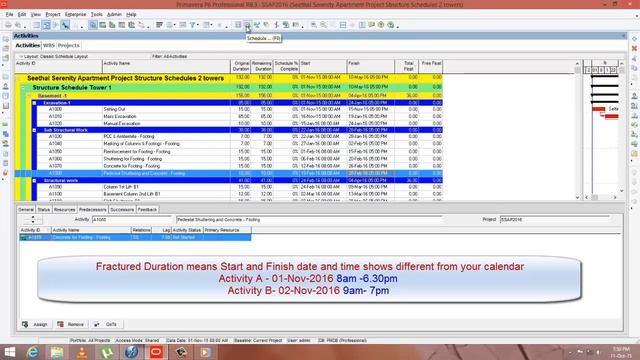The height and width of the screenshot is (360, 640).
Task: Switch to the Projects tab
Action: coord(69,45)
